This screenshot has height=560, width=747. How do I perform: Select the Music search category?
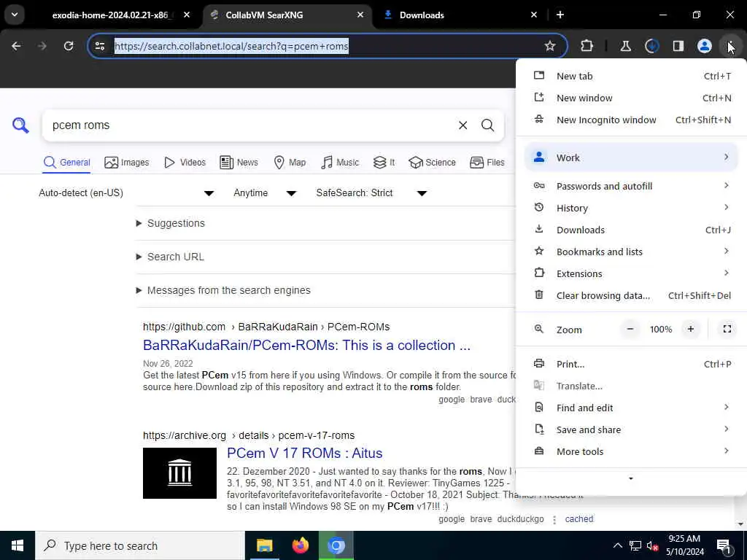[340, 163]
